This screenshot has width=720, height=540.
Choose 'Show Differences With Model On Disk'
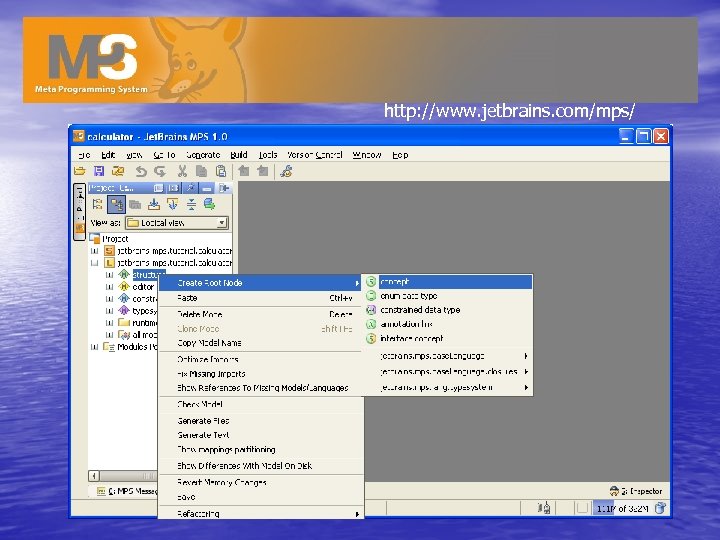[x=260, y=466]
